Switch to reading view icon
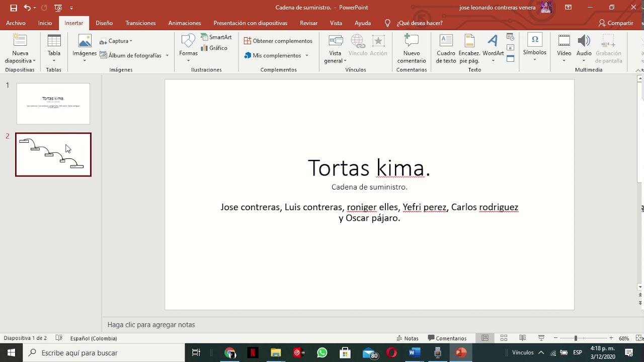The width and height of the screenshot is (644, 362). tap(523, 338)
